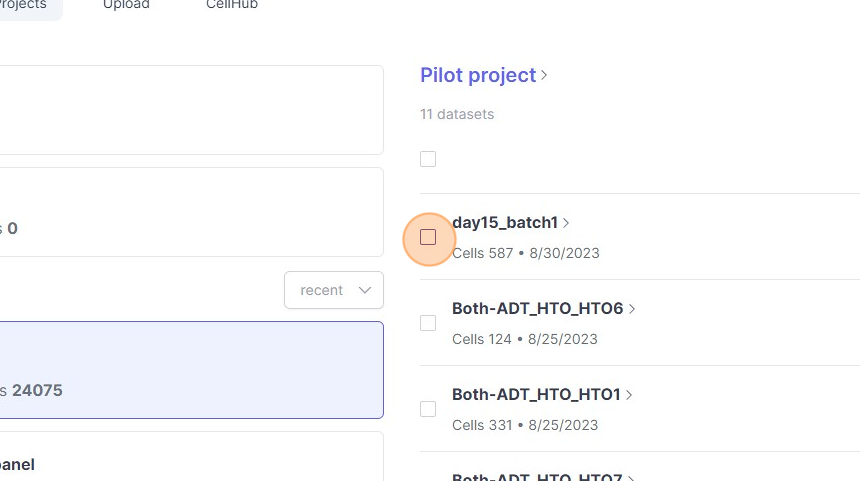Click arrow next to Both-ADT_HTO_HTO6
The image size is (860, 481).
[x=632, y=309]
